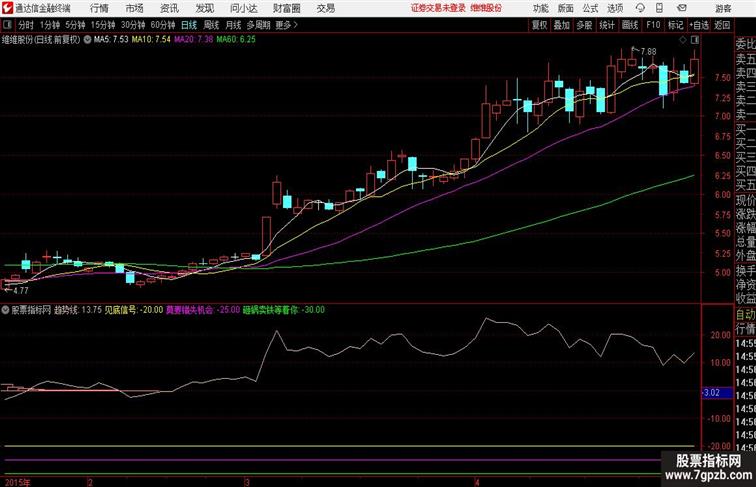Viewport: 756px width, 487px height.
Task: Open the 财富圈 menu
Action: (x=286, y=8)
